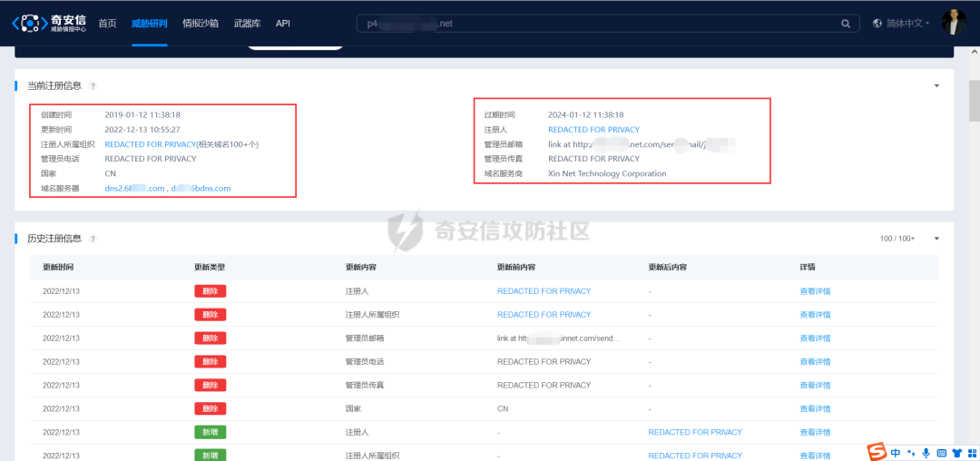Collapse the 历史注册信息 section arrow
This screenshot has height=461, width=980.
(936, 239)
